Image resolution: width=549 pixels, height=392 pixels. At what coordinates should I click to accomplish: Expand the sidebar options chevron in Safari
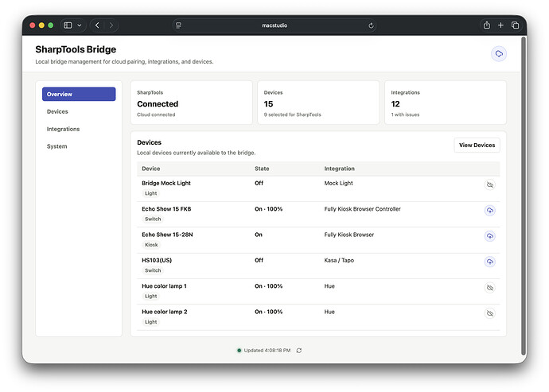80,25
